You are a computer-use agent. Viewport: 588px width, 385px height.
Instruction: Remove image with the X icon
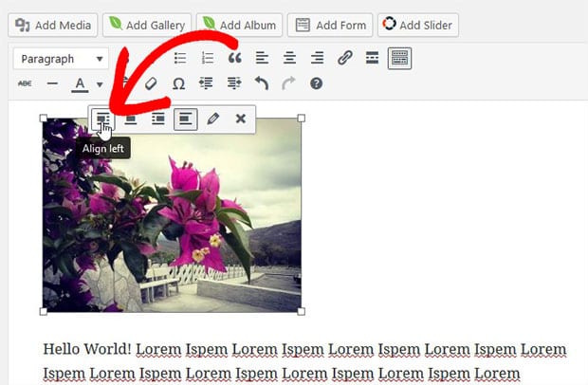coord(240,119)
